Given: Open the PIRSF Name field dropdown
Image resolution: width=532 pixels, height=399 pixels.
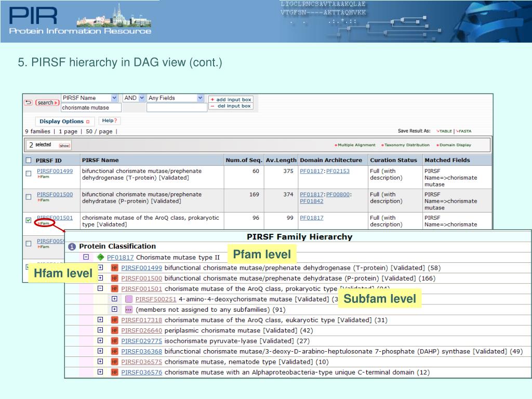Looking at the screenshot, I should click(x=114, y=98).
